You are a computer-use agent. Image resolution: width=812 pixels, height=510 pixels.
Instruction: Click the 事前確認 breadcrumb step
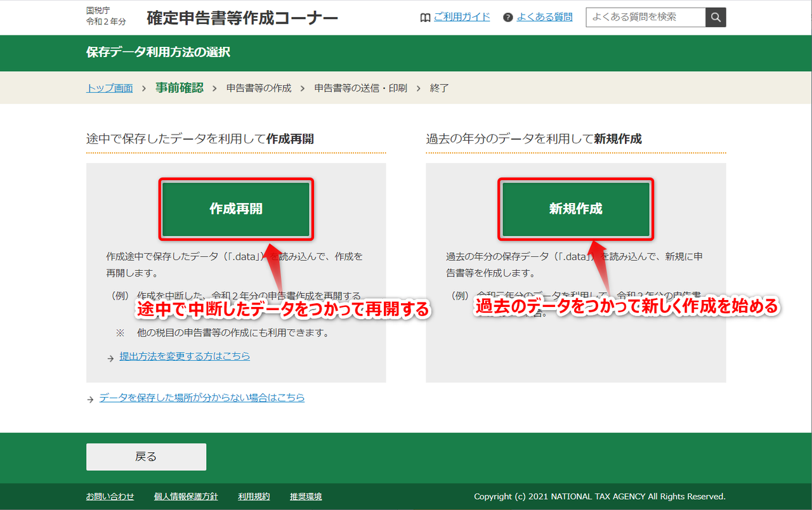click(180, 88)
